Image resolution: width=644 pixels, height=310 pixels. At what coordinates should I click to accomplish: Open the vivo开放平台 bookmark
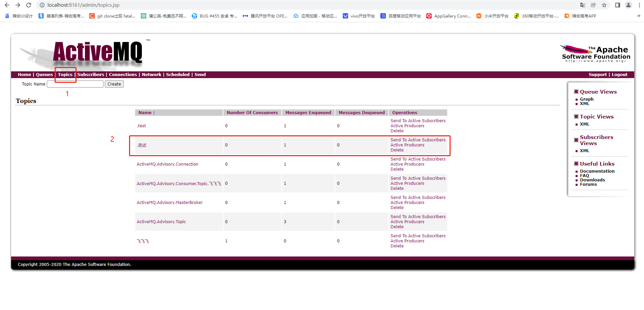[x=359, y=16]
